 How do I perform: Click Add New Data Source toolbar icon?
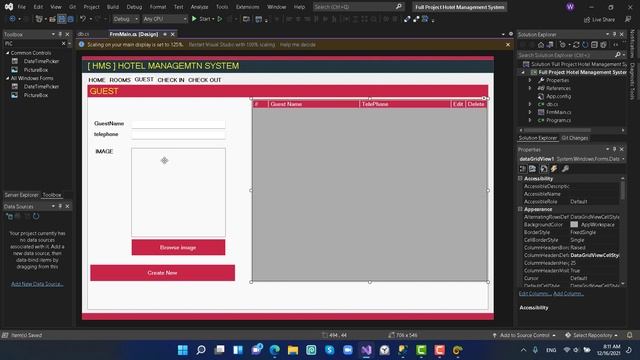click(x=9, y=216)
